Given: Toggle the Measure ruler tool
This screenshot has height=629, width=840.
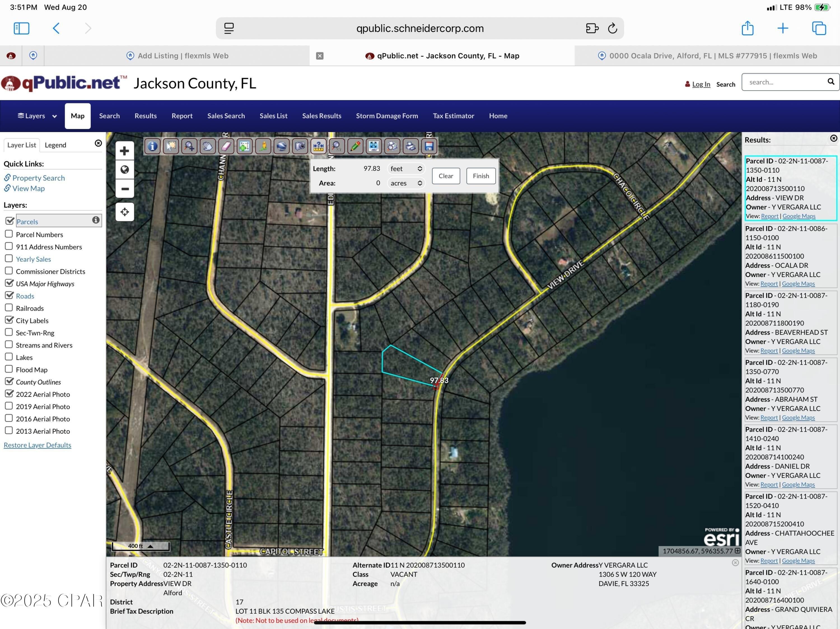Looking at the screenshot, I should (x=318, y=146).
